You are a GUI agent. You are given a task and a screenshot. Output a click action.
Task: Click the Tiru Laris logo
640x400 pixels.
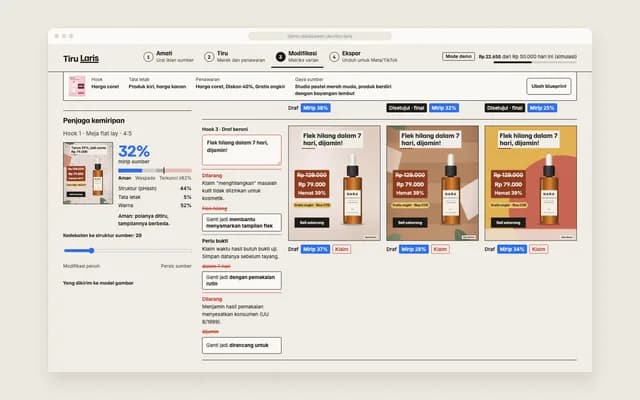pos(81,59)
